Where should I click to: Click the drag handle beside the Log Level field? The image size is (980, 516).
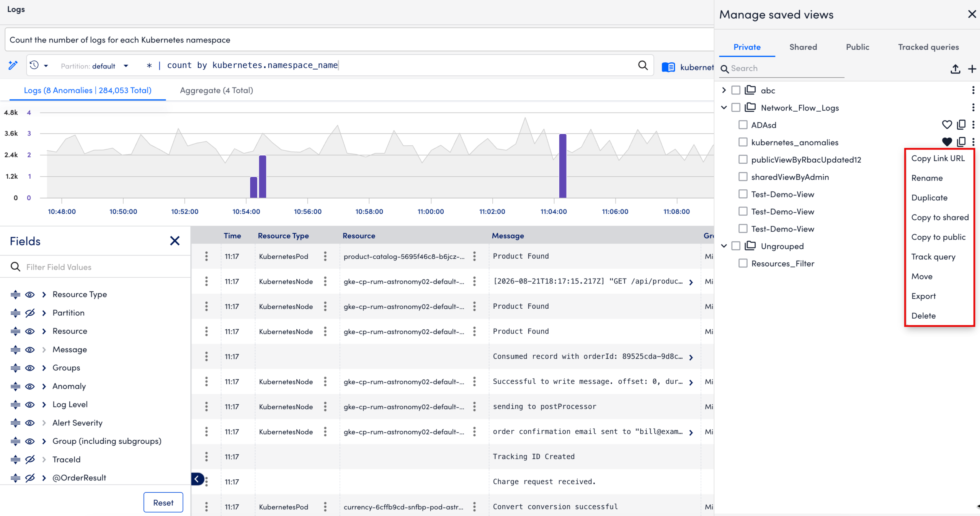pyautogui.click(x=15, y=405)
